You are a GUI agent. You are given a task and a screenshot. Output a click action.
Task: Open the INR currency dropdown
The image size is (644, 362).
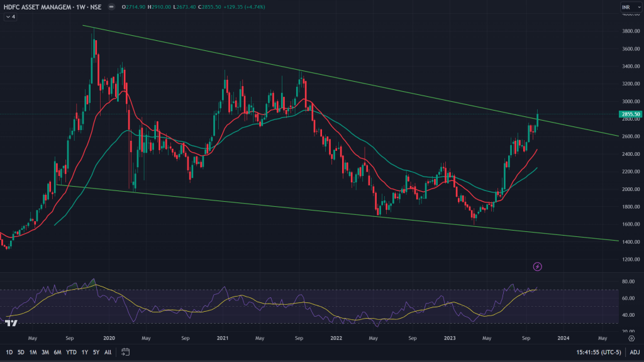point(627,7)
